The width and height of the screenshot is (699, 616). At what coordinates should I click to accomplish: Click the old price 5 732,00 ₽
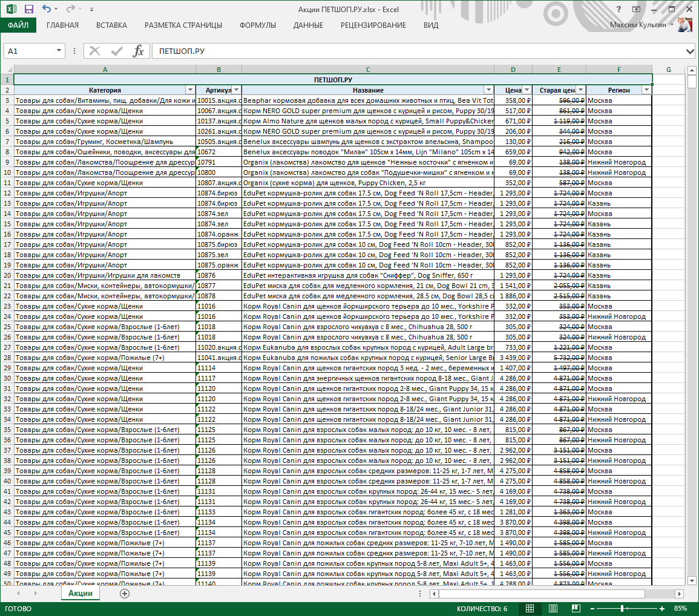(x=559, y=358)
